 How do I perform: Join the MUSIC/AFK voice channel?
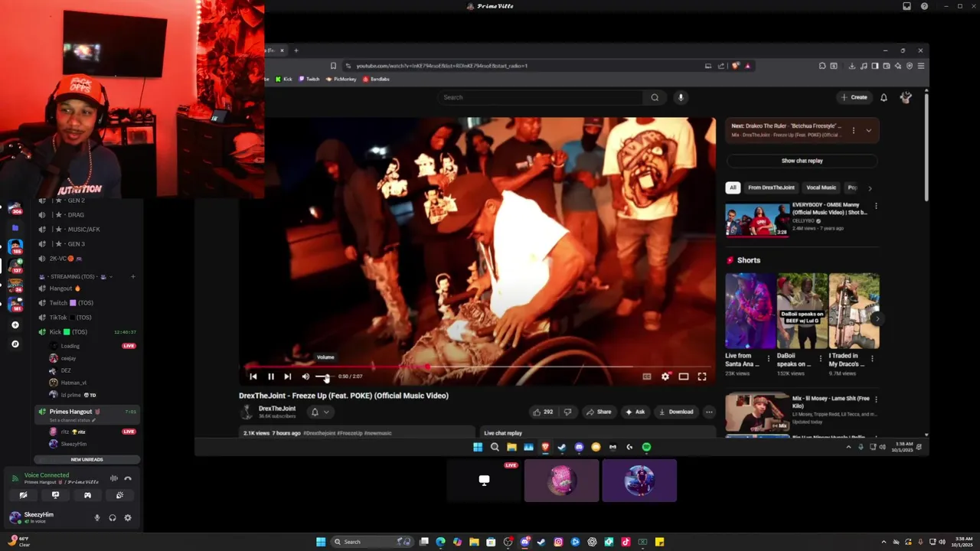(83, 230)
